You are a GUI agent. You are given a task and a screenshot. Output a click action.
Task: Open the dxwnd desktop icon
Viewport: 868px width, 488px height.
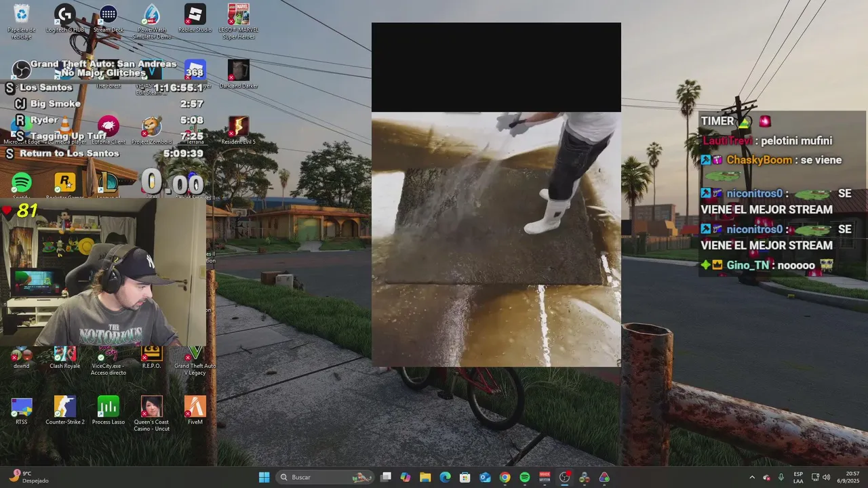click(x=22, y=357)
